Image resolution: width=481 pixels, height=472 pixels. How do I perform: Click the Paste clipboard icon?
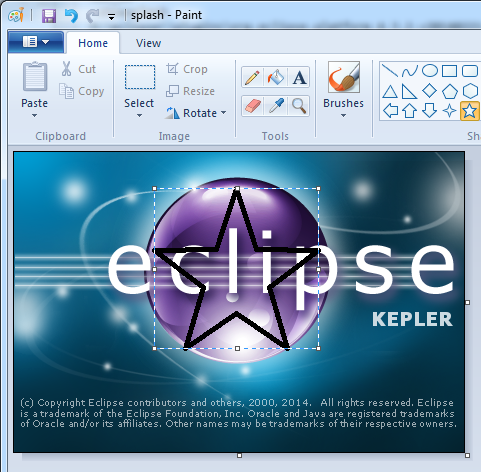pyautogui.click(x=35, y=77)
